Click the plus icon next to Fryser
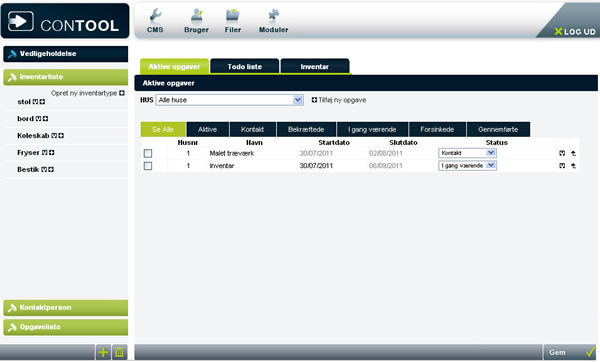The height and width of the screenshot is (362, 600). [x=52, y=152]
